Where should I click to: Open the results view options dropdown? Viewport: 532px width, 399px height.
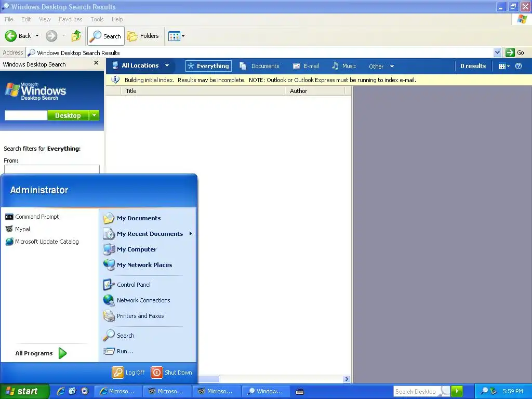tap(504, 66)
